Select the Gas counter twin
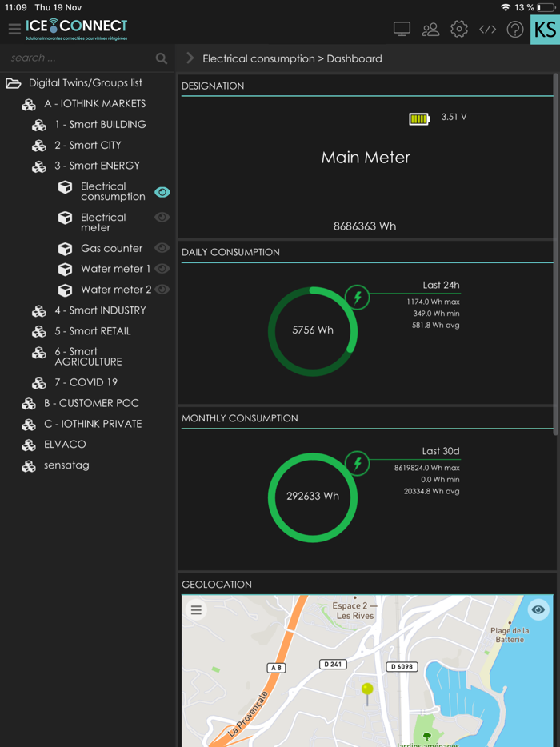This screenshot has height=747, width=560. (x=111, y=248)
